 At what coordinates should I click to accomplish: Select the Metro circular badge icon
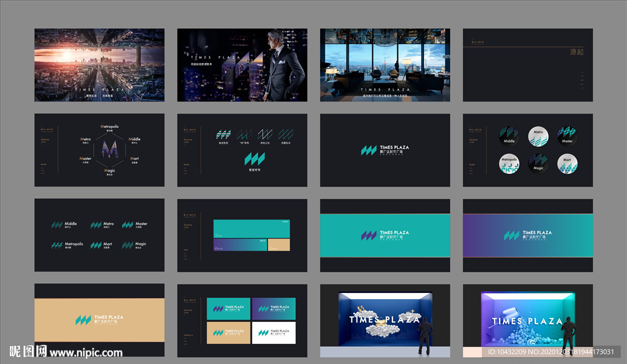pos(538,136)
